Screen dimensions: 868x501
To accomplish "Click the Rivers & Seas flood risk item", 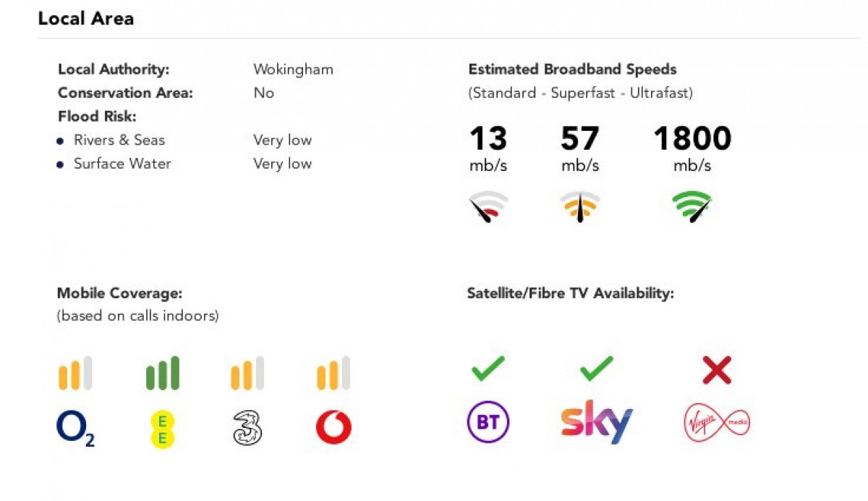I will [119, 140].
